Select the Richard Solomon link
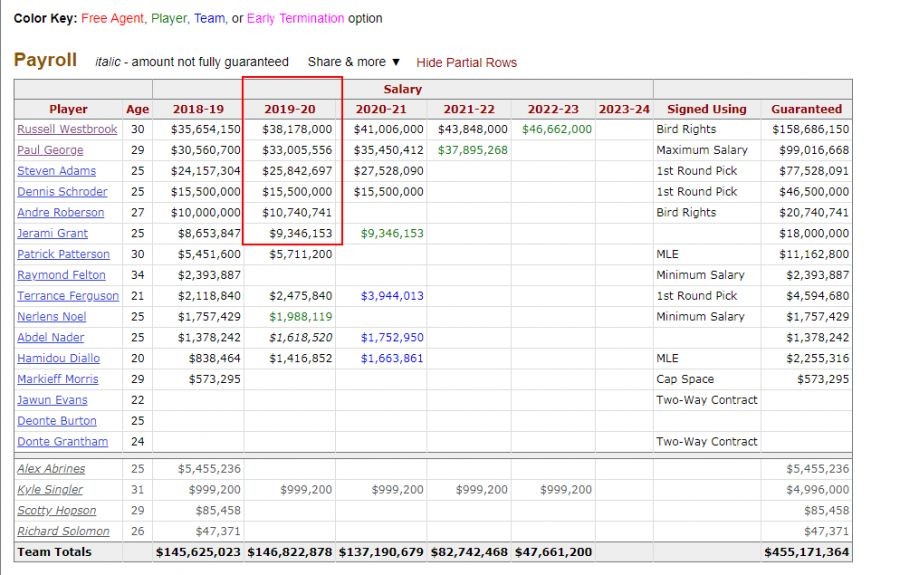The height and width of the screenshot is (575, 900). tap(63, 531)
